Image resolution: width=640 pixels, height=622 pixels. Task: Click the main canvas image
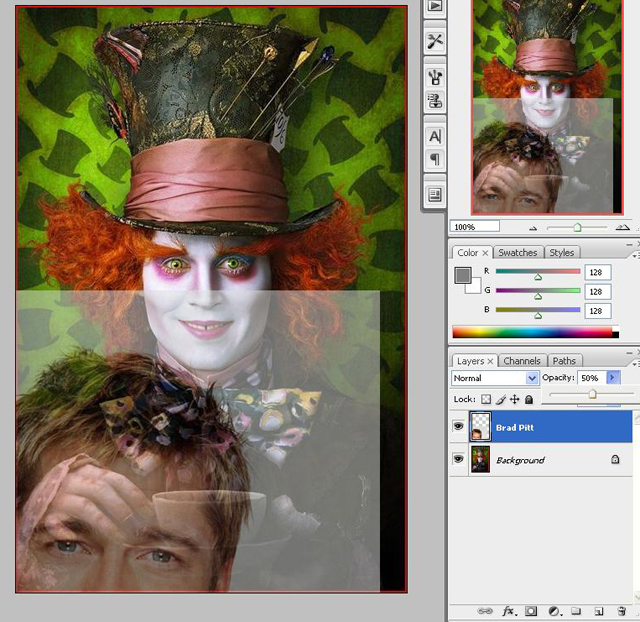pos(211,299)
